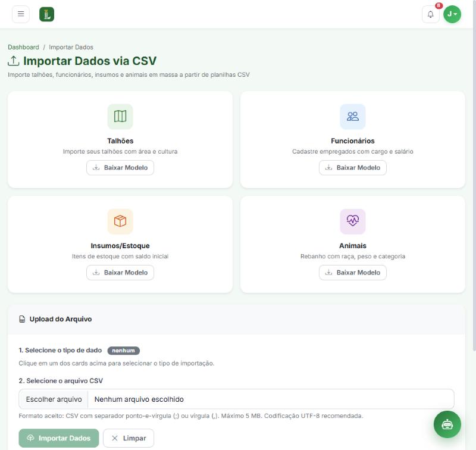Click 'Cadastre empregados com cargo e salário'

coord(353,151)
